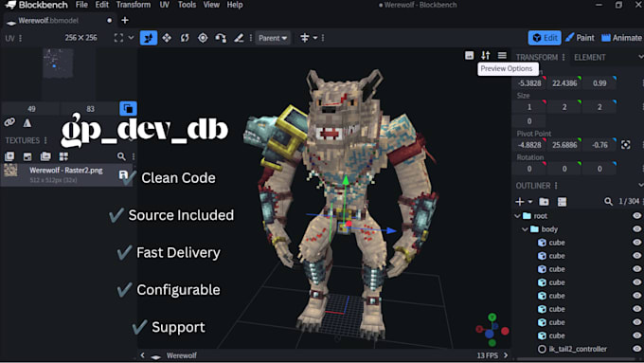Open the Tools menu
The width and height of the screenshot is (644, 363).
(x=187, y=5)
